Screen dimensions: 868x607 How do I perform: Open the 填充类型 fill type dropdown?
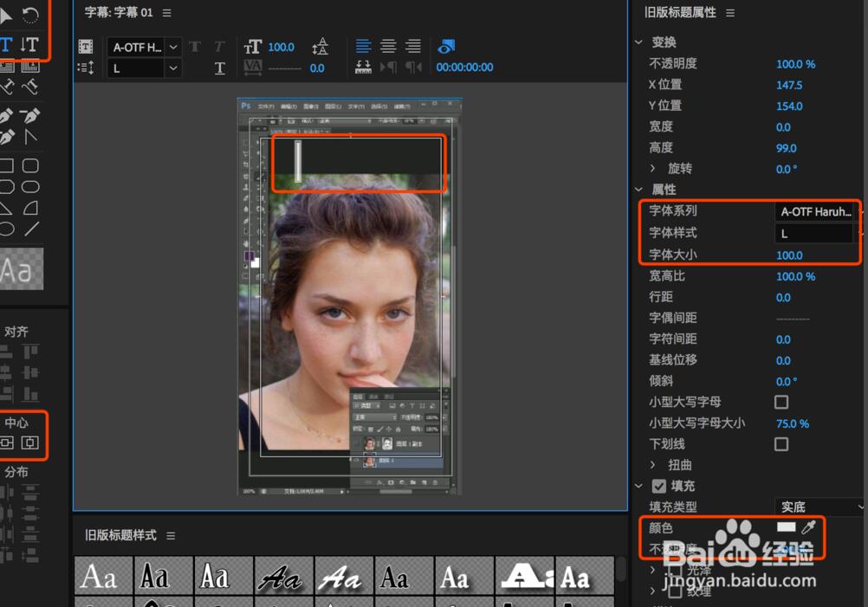point(819,507)
